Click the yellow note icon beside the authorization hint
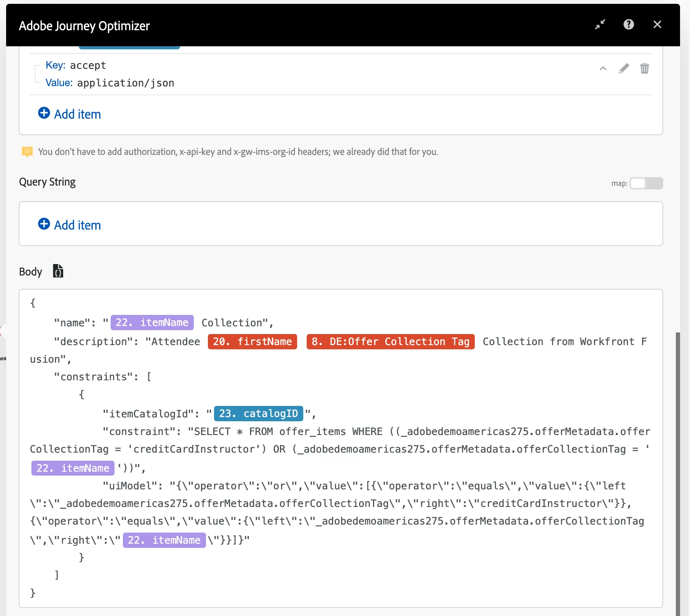690x616 pixels. [27, 152]
